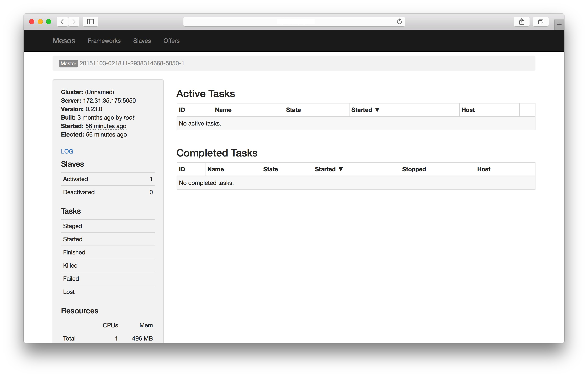Sort Completed Tasks by Stopped column
This screenshot has height=377, width=588.
437,169
